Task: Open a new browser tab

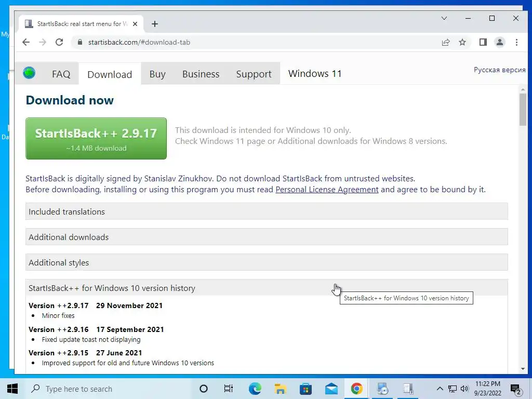Action: pos(155,24)
